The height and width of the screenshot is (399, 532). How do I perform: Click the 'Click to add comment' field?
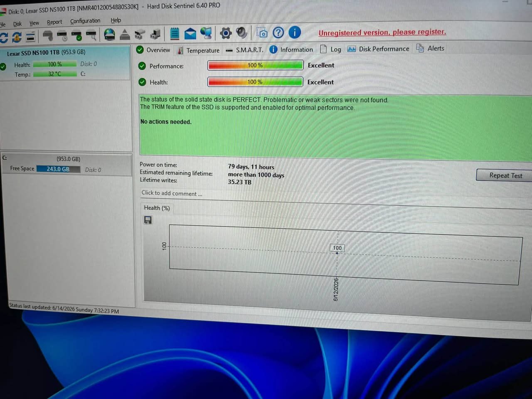[172, 193]
